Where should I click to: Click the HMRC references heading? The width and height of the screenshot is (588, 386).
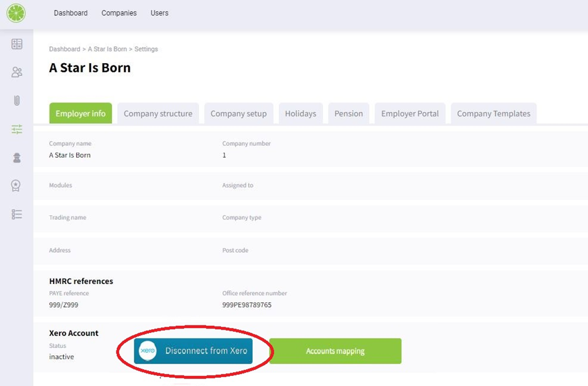point(81,281)
